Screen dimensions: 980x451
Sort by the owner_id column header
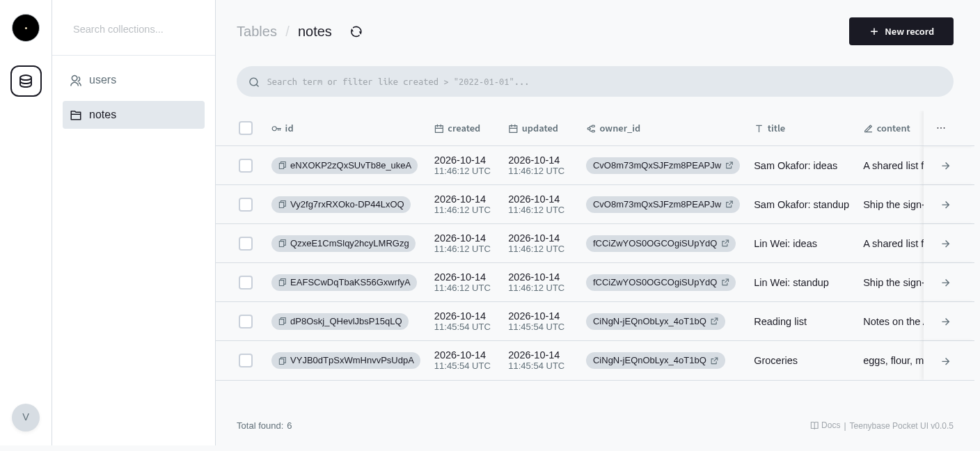click(x=613, y=128)
